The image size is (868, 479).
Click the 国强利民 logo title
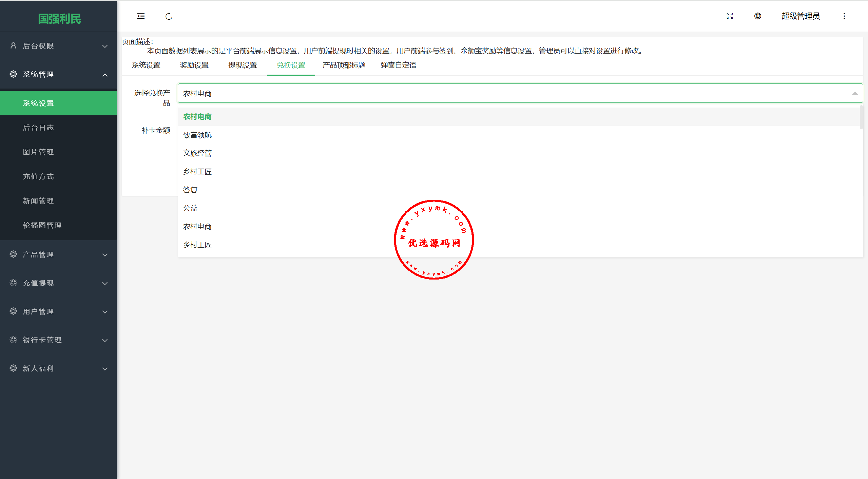click(x=59, y=19)
